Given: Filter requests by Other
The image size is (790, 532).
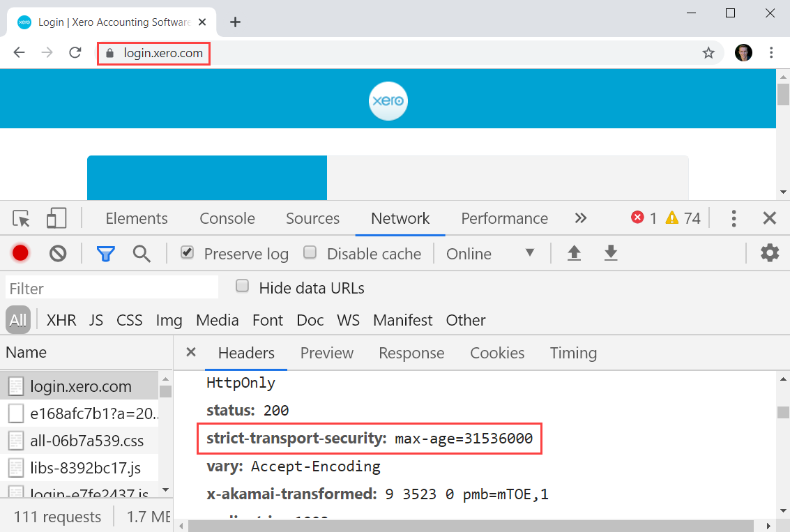Looking at the screenshot, I should pyautogui.click(x=466, y=321).
